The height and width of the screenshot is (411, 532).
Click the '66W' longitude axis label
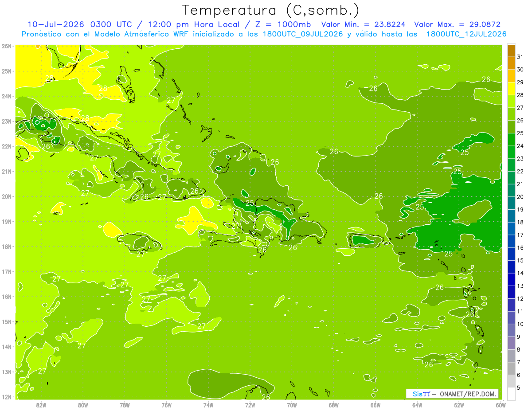coord(376,405)
